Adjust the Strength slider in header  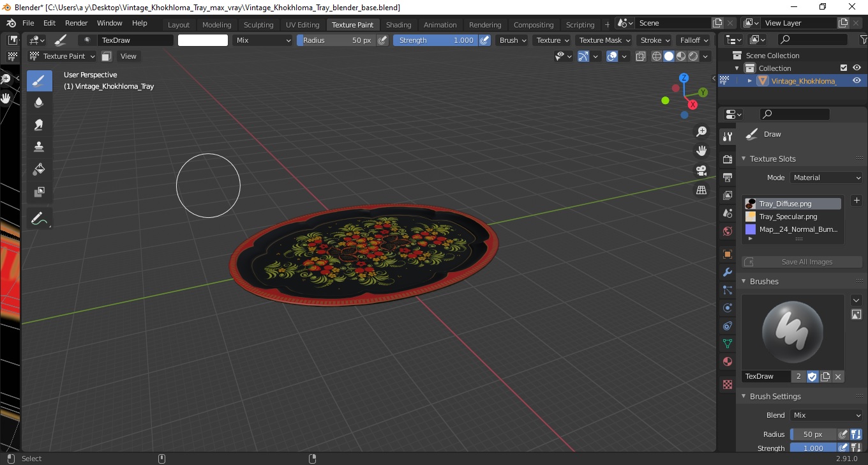435,40
